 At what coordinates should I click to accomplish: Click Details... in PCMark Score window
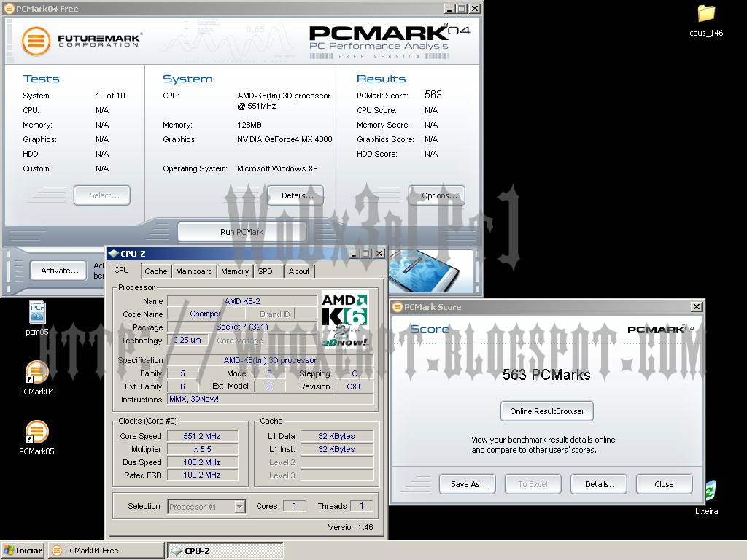pyautogui.click(x=599, y=484)
